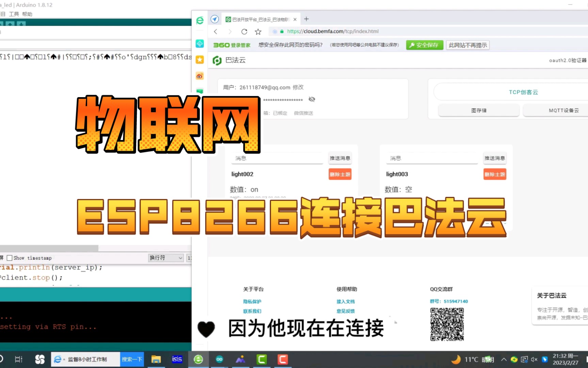Viewport: 588px width, 368px height.
Task: Open the TCP创客云 tab
Action: click(523, 92)
